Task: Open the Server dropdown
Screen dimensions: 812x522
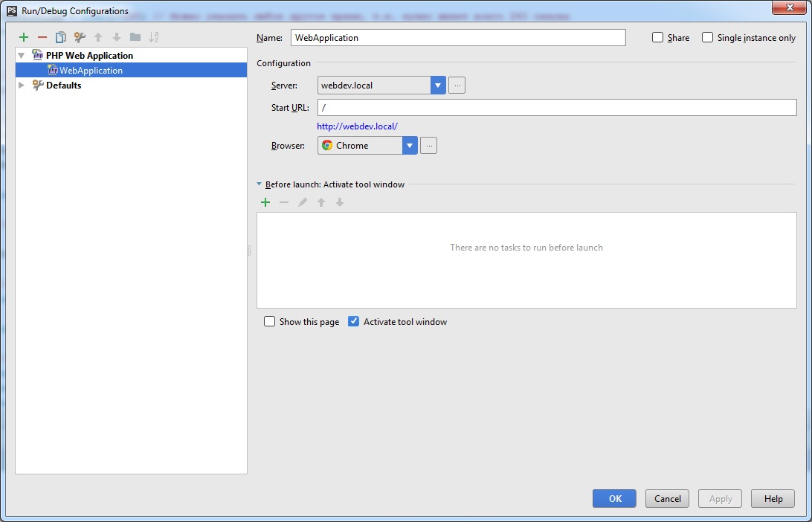Action: click(x=437, y=85)
